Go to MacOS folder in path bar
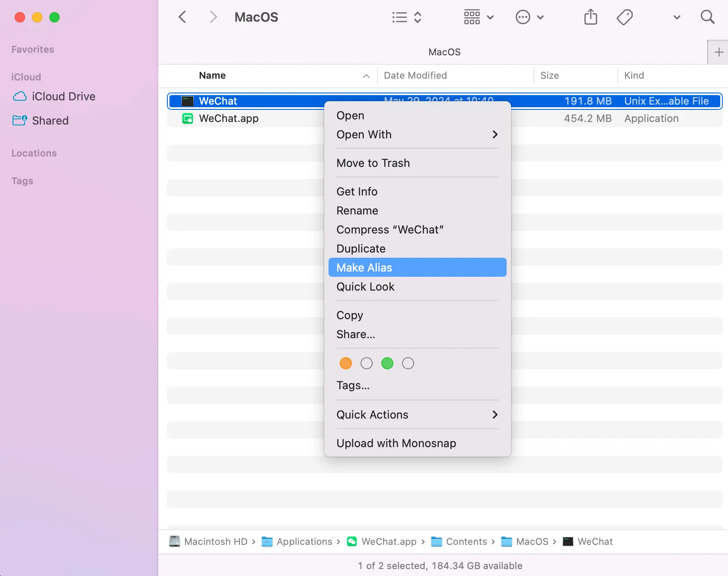This screenshot has width=728, height=576. coord(524,542)
